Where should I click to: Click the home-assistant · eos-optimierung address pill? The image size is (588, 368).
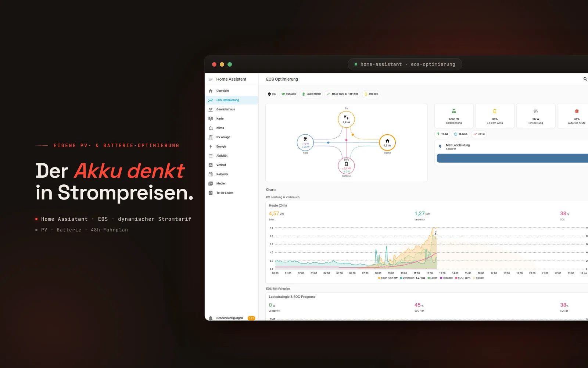click(405, 64)
